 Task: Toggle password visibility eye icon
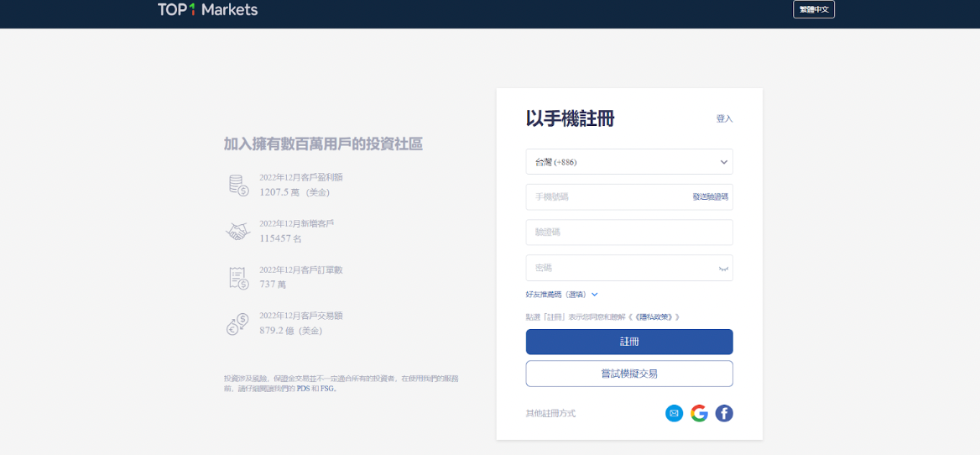pos(722,269)
